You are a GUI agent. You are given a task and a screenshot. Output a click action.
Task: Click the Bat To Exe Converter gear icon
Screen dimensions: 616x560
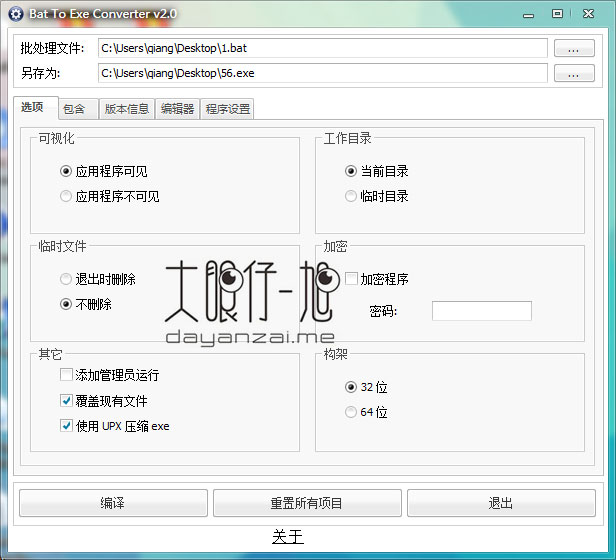(16, 14)
